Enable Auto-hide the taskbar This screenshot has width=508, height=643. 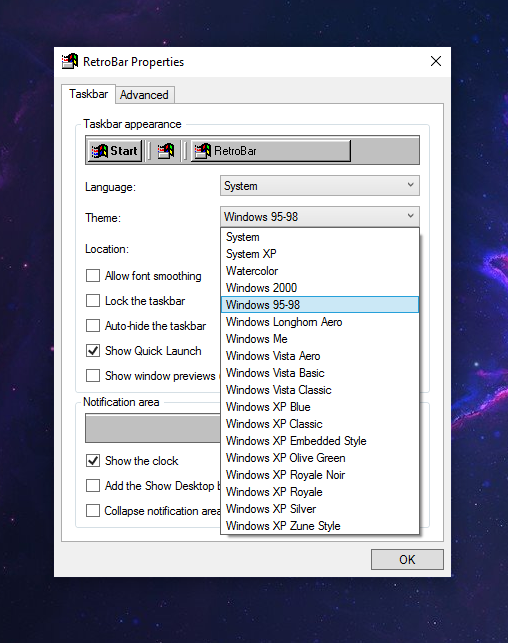click(93, 326)
